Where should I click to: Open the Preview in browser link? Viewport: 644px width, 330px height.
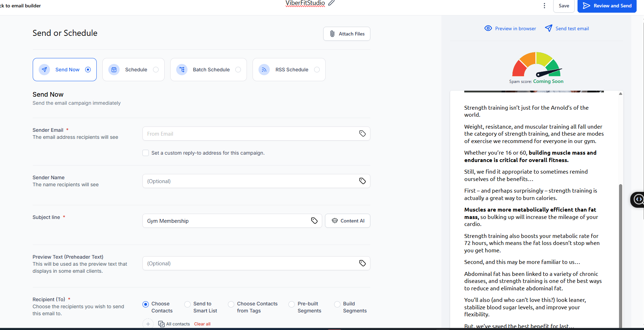[510, 28]
